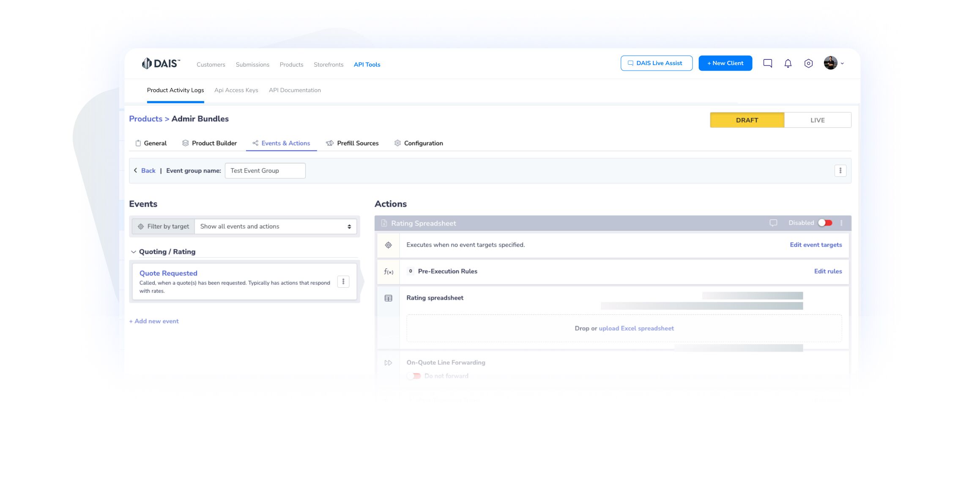Switch product to LIVE mode
980x483 pixels.
(817, 120)
